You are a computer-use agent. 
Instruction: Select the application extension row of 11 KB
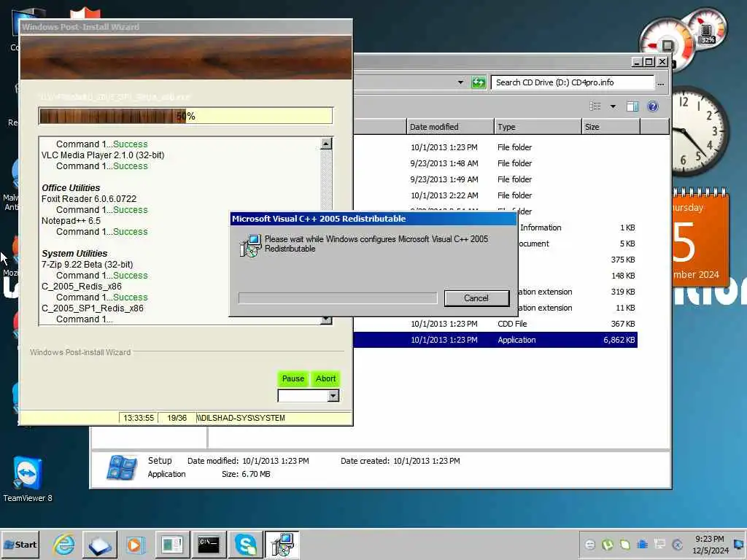pyautogui.click(x=578, y=308)
